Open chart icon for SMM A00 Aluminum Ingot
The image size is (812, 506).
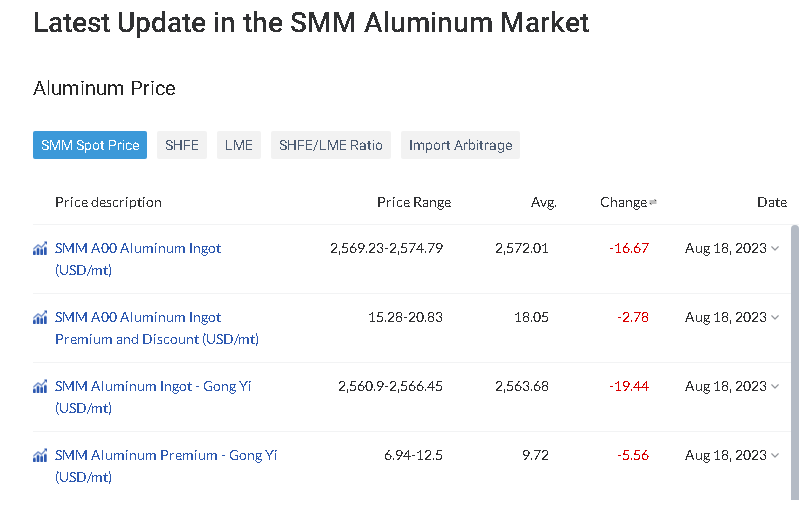click(x=40, y=249)
